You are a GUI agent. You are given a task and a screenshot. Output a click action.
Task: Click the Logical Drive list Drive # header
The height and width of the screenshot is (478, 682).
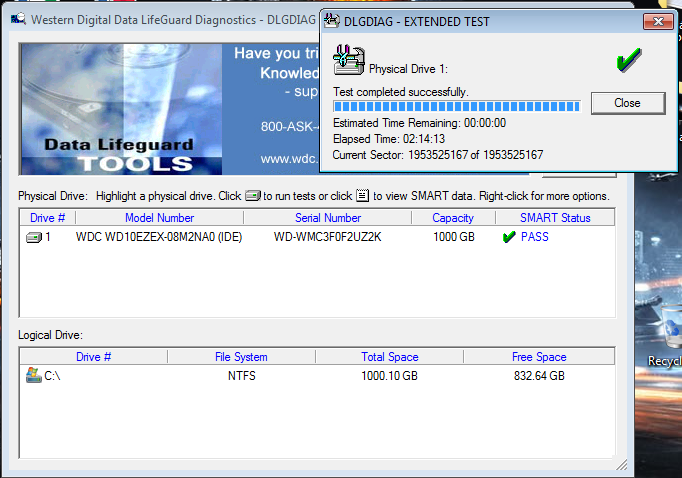coord(94,357)
